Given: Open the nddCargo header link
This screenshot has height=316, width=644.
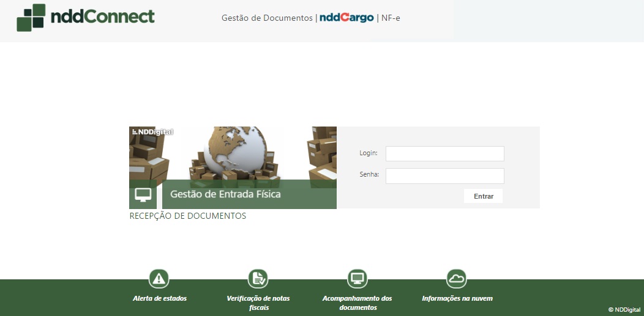Looking at the screenshot, I should [346, 18].
